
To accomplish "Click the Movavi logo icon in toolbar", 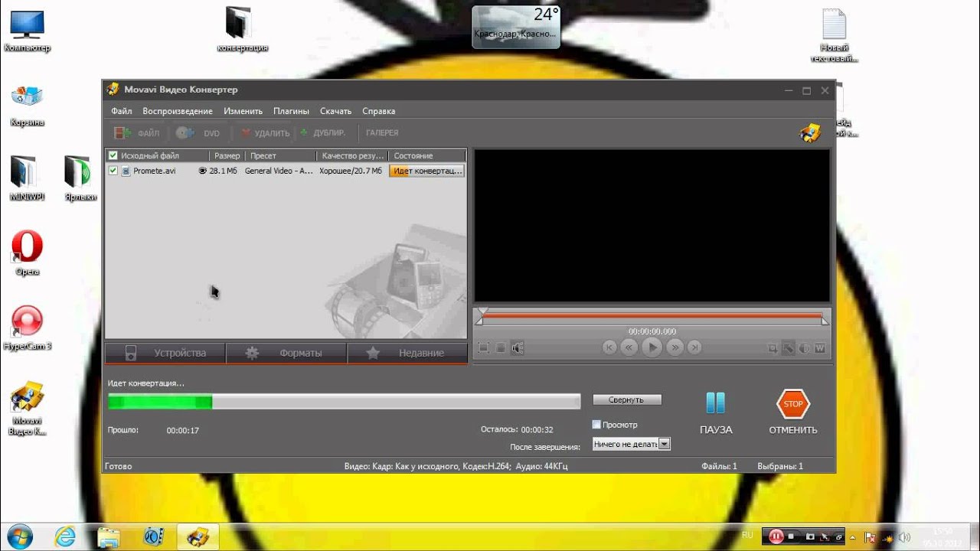I will click(x=809, y=133).
